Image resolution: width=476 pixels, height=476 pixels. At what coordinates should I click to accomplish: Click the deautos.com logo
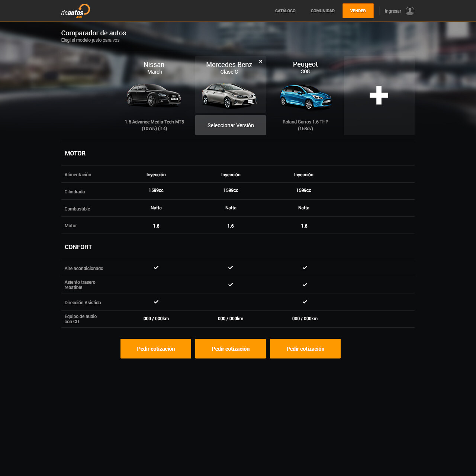pos(75,11)
